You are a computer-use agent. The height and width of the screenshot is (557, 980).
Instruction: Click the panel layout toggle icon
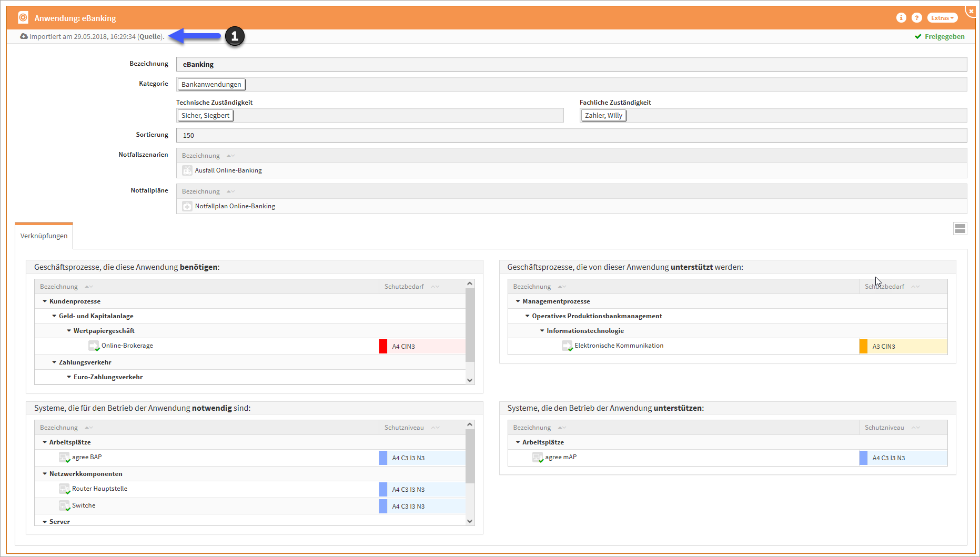(960, 228)
